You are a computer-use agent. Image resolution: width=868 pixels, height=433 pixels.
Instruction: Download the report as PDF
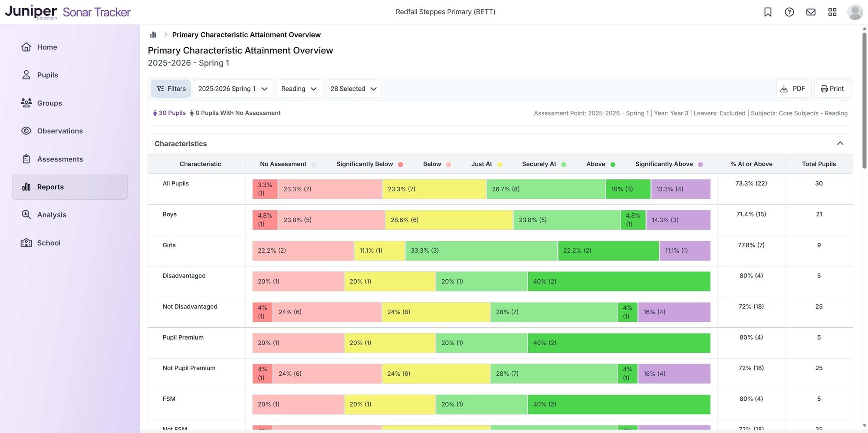(794, 89)
